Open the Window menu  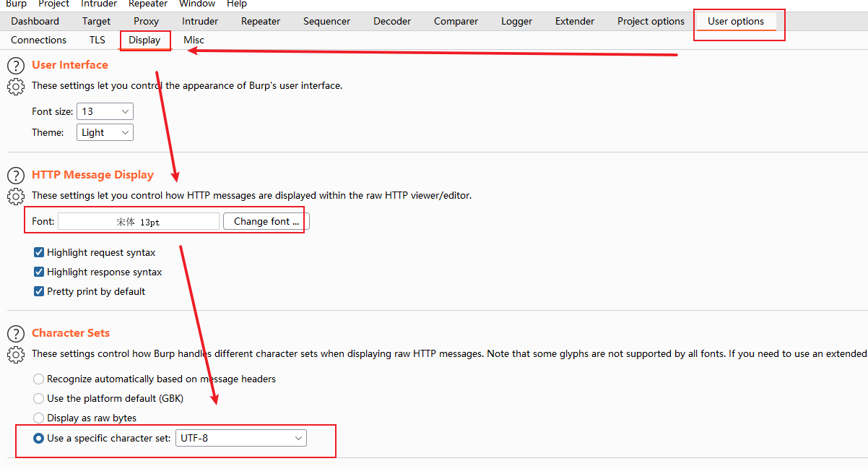tap(197, 4)
